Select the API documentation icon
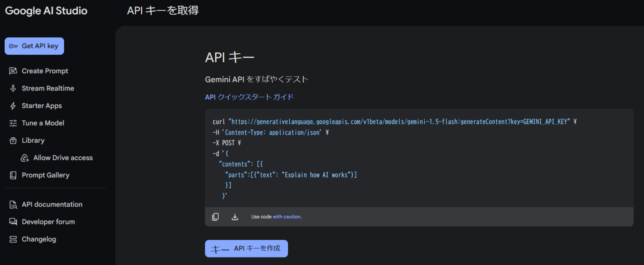The image size is (644, 265). click(x=13, y=204)
